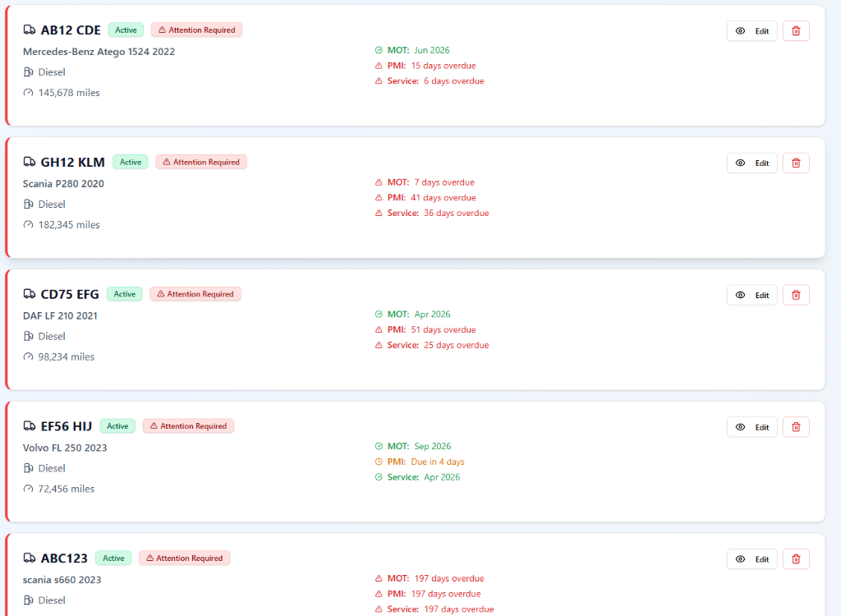
Task: Click Mercedes-Benz Atego 1524 2022 text
Action: (x=99, y=52)
